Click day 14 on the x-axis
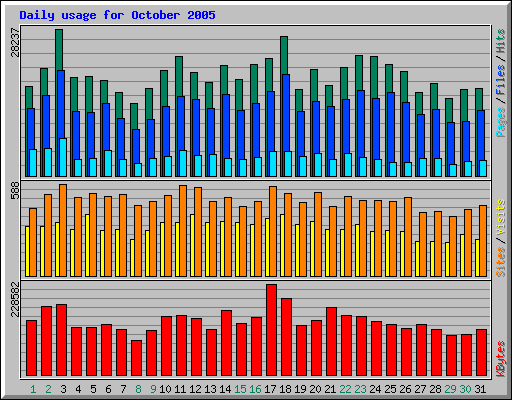This screenshot has width=512, height=400. pyautogui.click(x=225, y=389)
